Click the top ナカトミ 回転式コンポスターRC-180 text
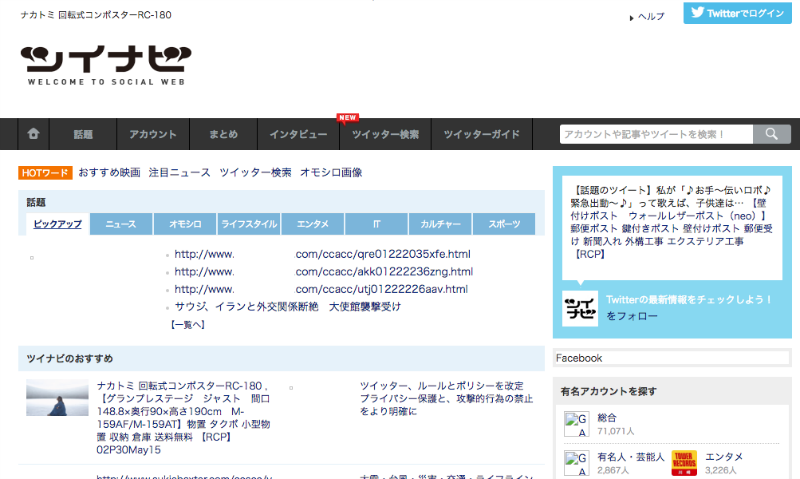Viewport: 800px width, 479px height. point(96,15)
